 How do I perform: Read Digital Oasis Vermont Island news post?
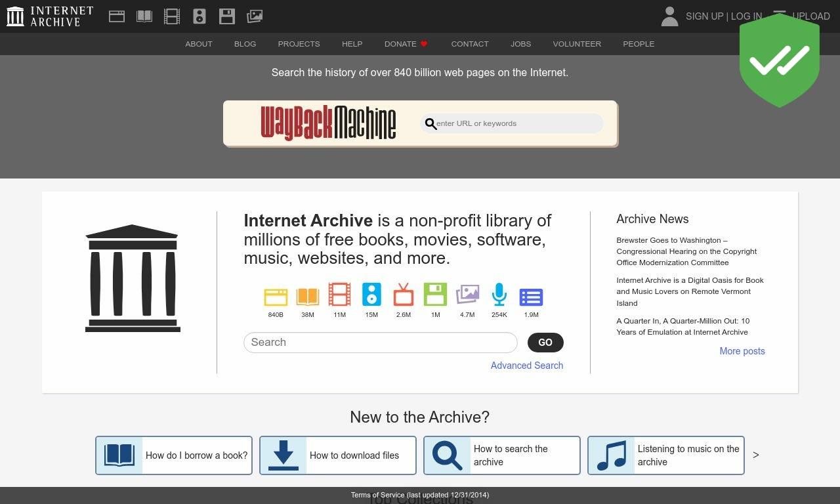pyautogui.click(x=690, y=291)
